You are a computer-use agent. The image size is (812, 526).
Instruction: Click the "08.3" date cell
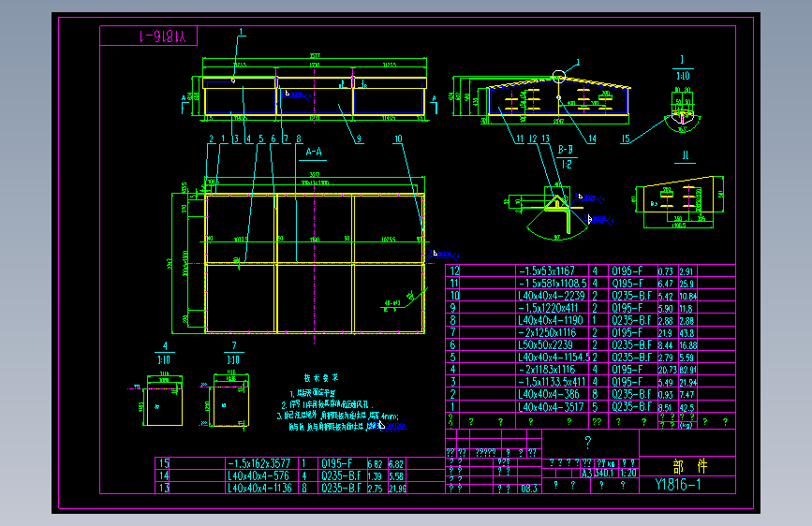tap(529, 489)
